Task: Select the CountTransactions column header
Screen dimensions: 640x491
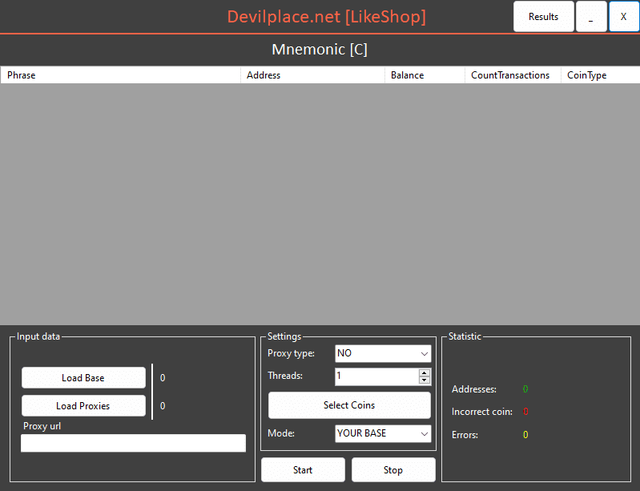Action: coord(511,75)
